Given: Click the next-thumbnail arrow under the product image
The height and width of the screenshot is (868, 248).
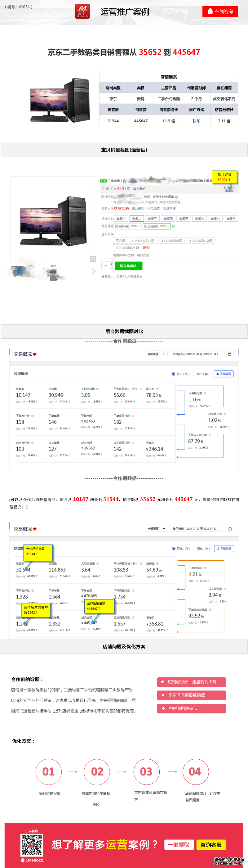Looking at the screenshot, I should [x=94, y=271].
